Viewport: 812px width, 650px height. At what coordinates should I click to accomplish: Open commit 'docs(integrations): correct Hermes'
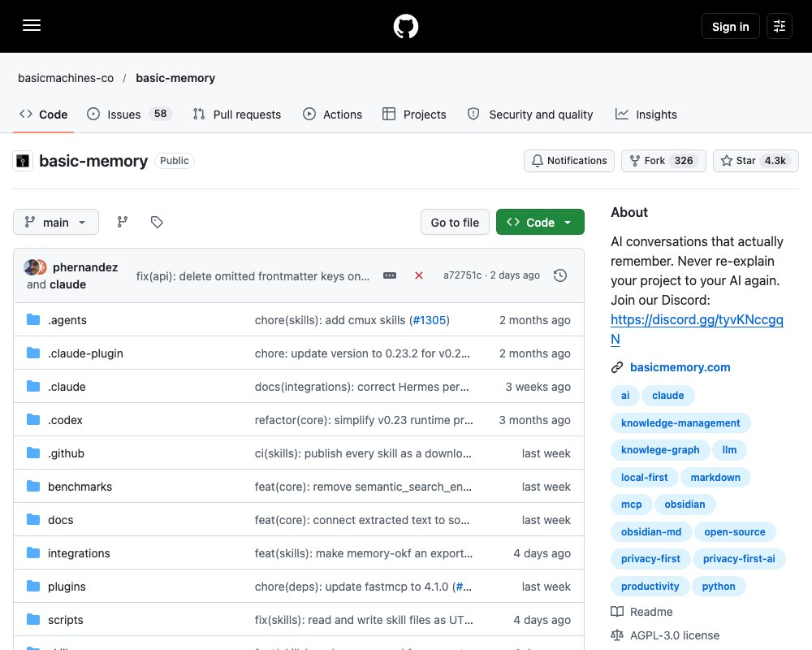coord(361,386)
